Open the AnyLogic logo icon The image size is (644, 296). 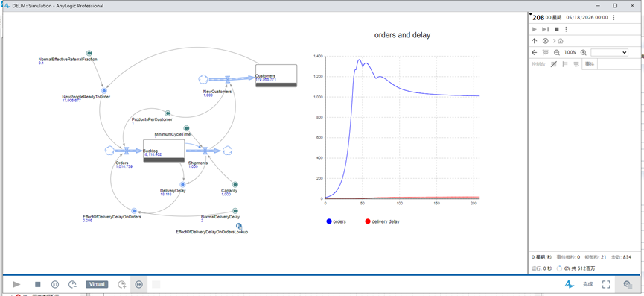[x=569, y=284]
